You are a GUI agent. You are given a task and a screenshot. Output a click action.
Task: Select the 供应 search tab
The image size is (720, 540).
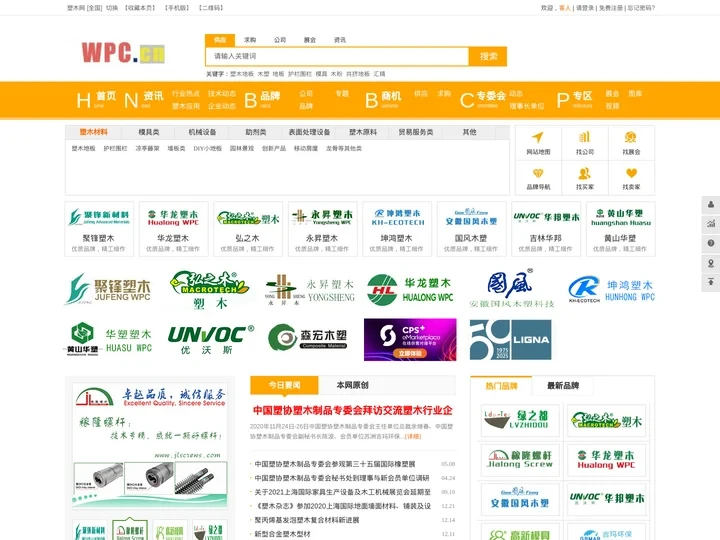(x=220, y=40)
